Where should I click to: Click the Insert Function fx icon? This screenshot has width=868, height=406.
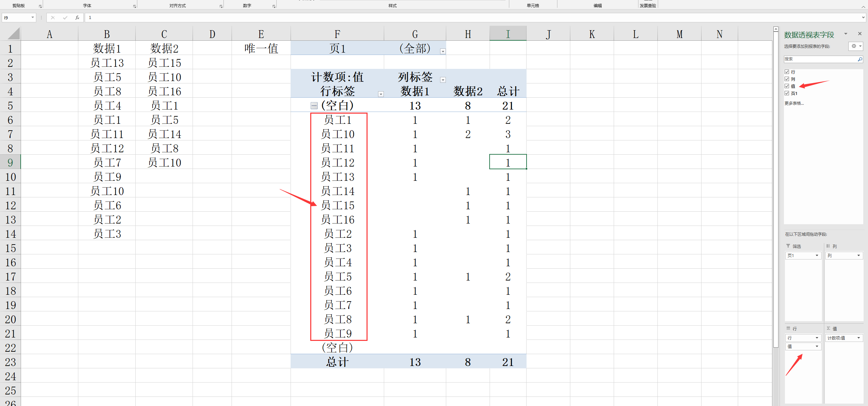pyautogui.click(x=77, y=18)
